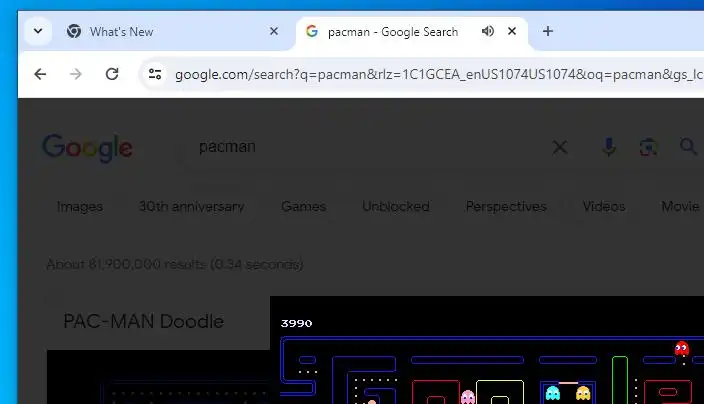Reload the current page
The height and width of the screenshot is (404, 704).
click(112, 74)
